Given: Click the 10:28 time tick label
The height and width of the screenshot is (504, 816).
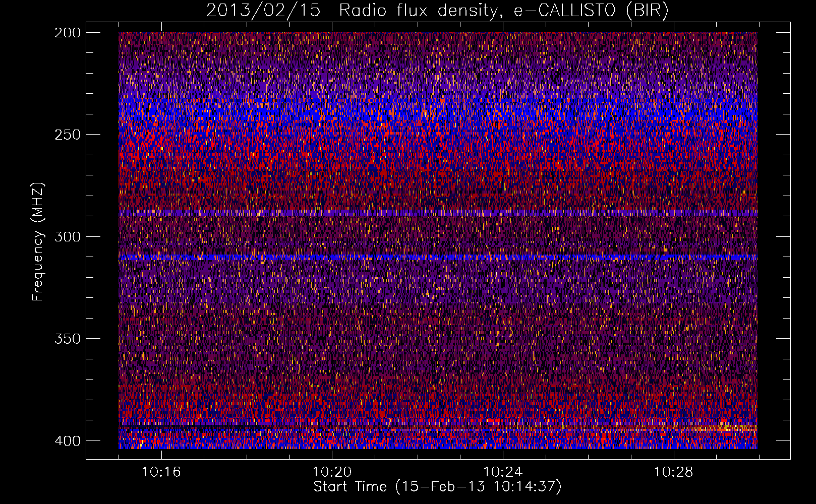Looking at the screenshot, I should point(673,472).
